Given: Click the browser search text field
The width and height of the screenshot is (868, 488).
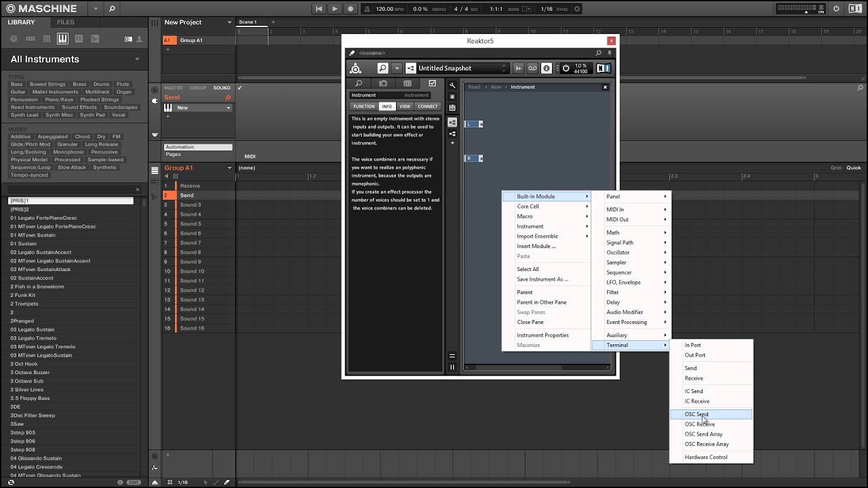Looking at the screenshot, I should coord(71,190).
